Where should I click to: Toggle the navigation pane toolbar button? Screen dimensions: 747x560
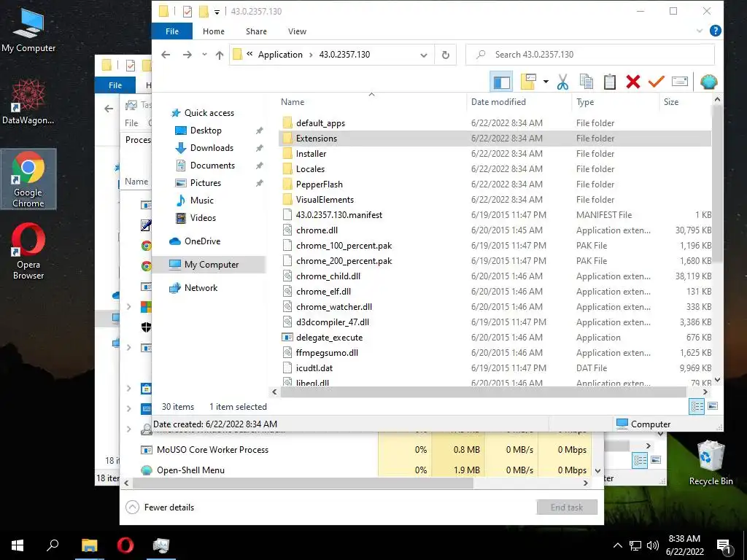[501, 82]
